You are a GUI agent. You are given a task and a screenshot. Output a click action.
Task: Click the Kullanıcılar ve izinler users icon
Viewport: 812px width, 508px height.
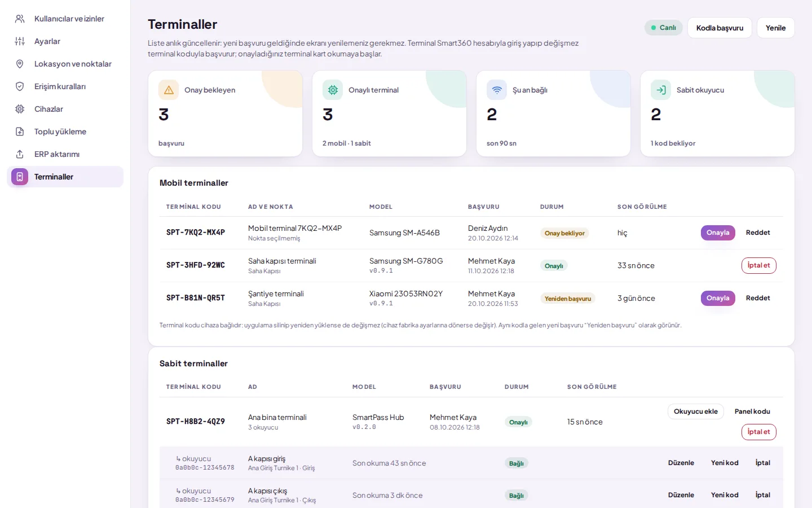[x=20, y=19]
